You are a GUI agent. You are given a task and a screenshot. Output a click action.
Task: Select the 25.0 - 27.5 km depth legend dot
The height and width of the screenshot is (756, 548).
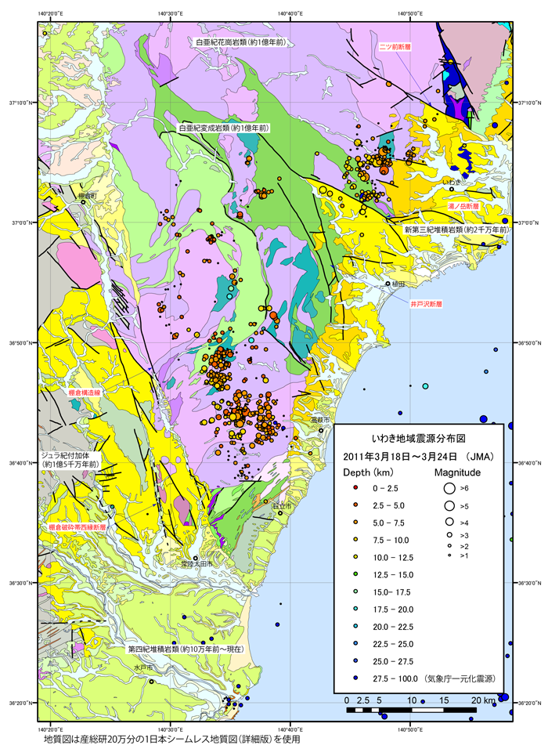pos(355,661)
